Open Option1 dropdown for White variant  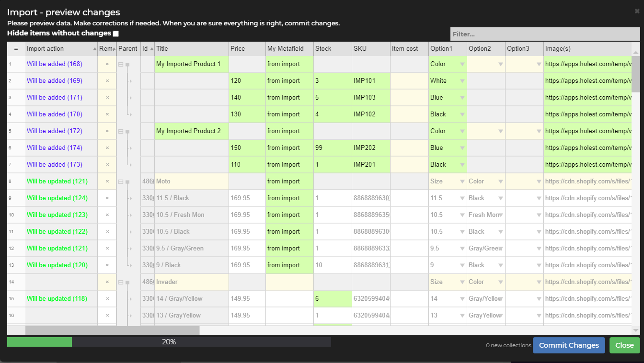[x=462, y=81]
